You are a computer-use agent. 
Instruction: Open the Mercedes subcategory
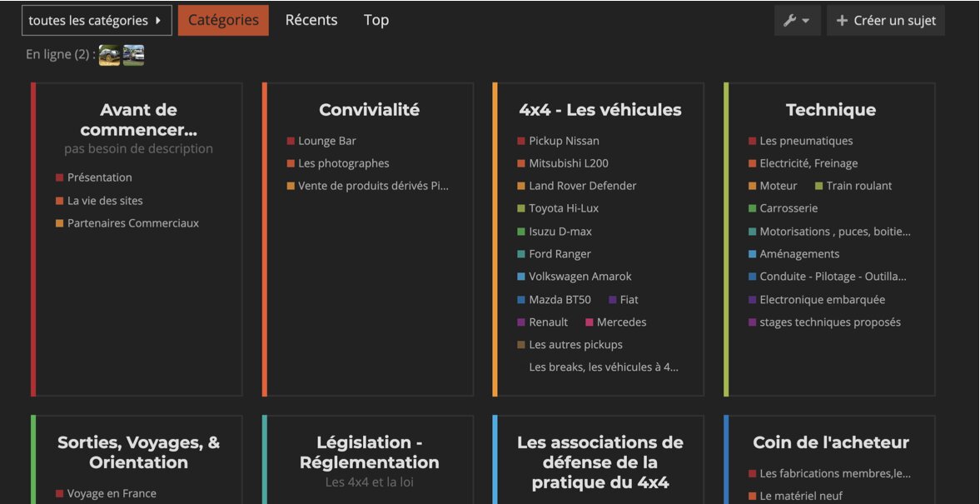[615, 322]
